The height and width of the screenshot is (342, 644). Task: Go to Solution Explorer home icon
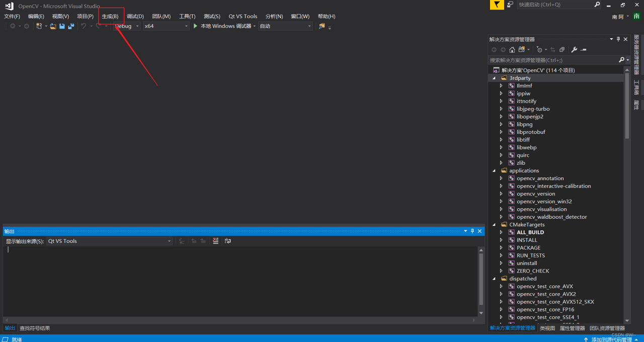click(x=512, y=50)
